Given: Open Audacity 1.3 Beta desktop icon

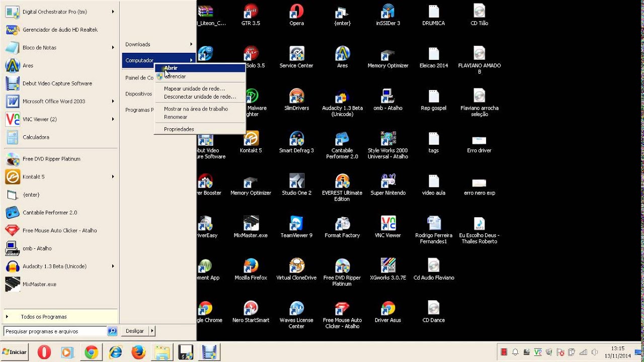Looking at the screenshot, I should coord(342,103).
